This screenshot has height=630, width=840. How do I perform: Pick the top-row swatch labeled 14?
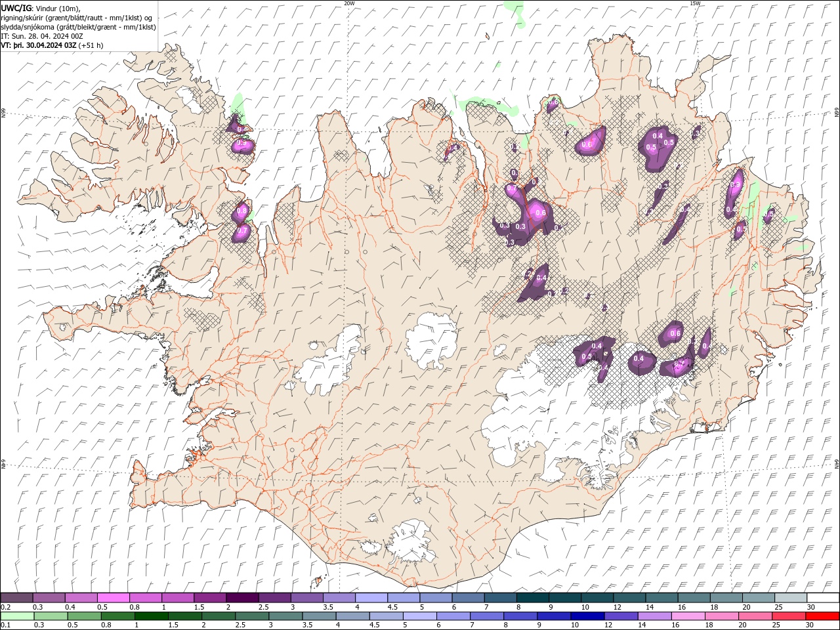point(661,598)
